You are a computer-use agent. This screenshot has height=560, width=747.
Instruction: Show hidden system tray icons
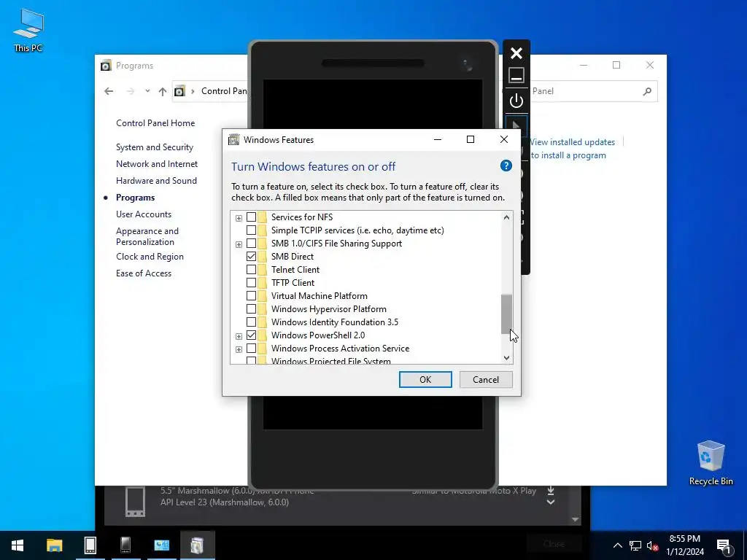point(617,545)
